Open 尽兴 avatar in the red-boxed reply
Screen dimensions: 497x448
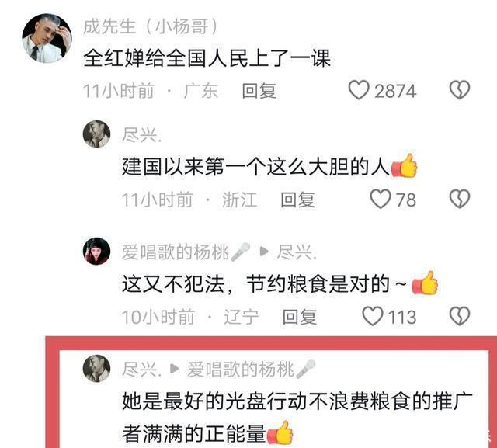click(96, 369)
